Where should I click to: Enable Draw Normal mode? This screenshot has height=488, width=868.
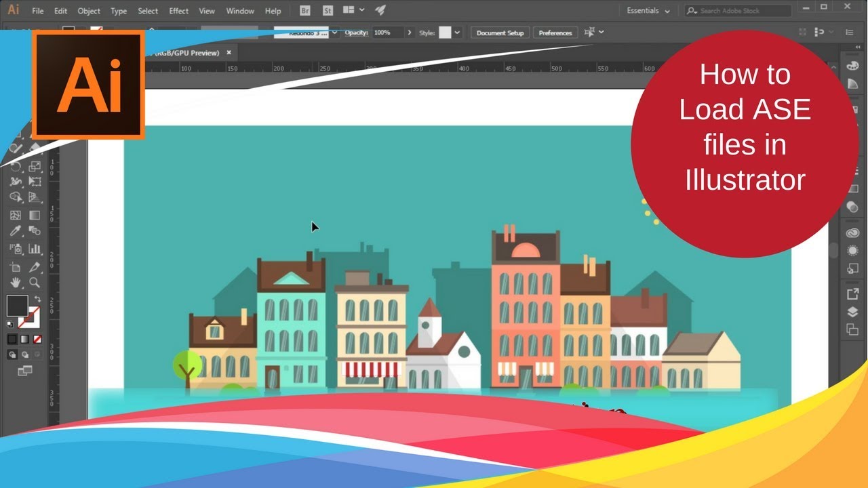12,354
